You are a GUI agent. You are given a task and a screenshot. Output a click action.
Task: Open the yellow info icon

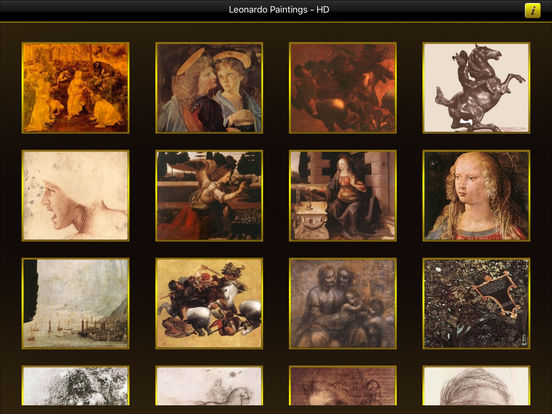(533, 11)
